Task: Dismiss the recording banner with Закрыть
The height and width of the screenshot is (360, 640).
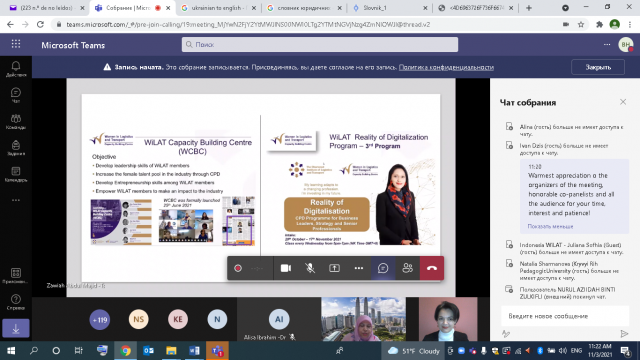Action: tap(598, 67)
